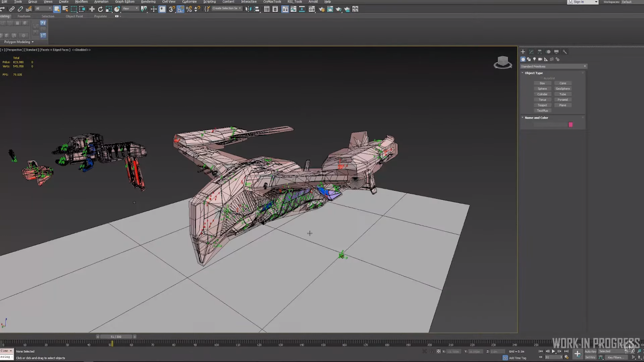
Task: Switch to Lights category icon
Action: click(x=534, y=59)
